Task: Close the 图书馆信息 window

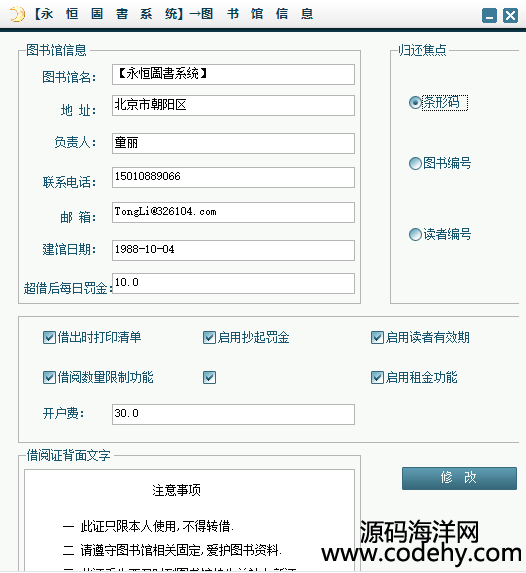Action: coord(510,16)
